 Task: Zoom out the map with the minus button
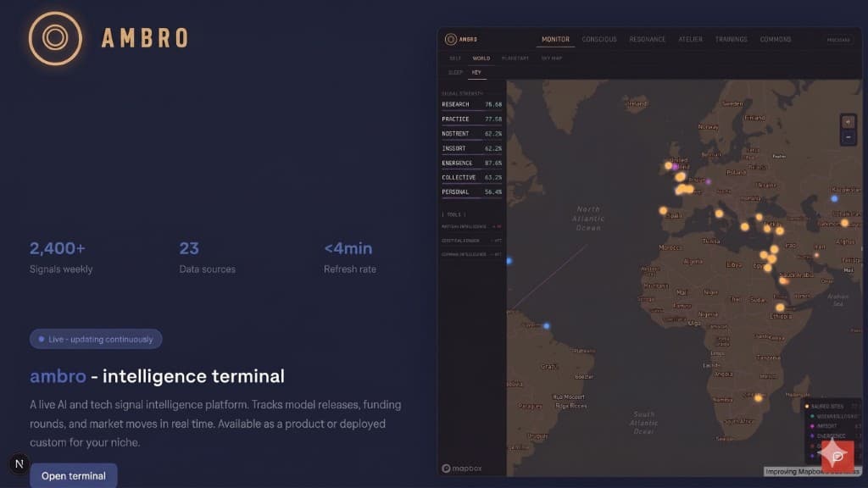848,137
